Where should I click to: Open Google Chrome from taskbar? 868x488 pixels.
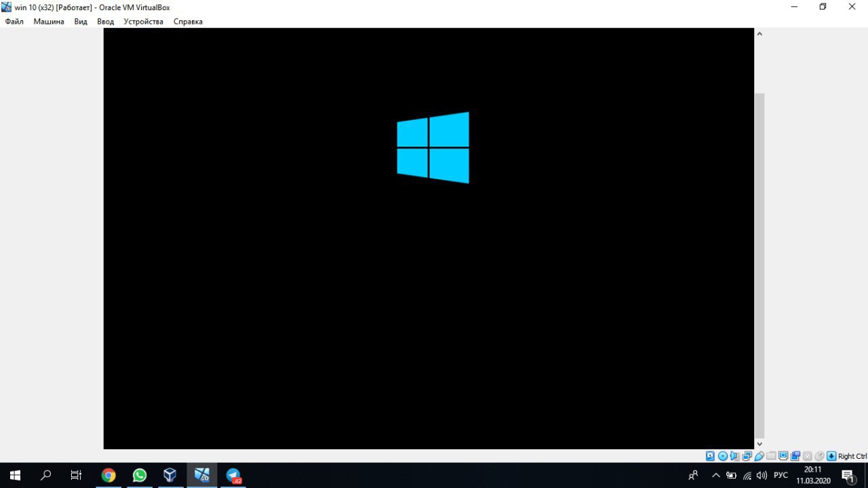(x=108, y=475)
